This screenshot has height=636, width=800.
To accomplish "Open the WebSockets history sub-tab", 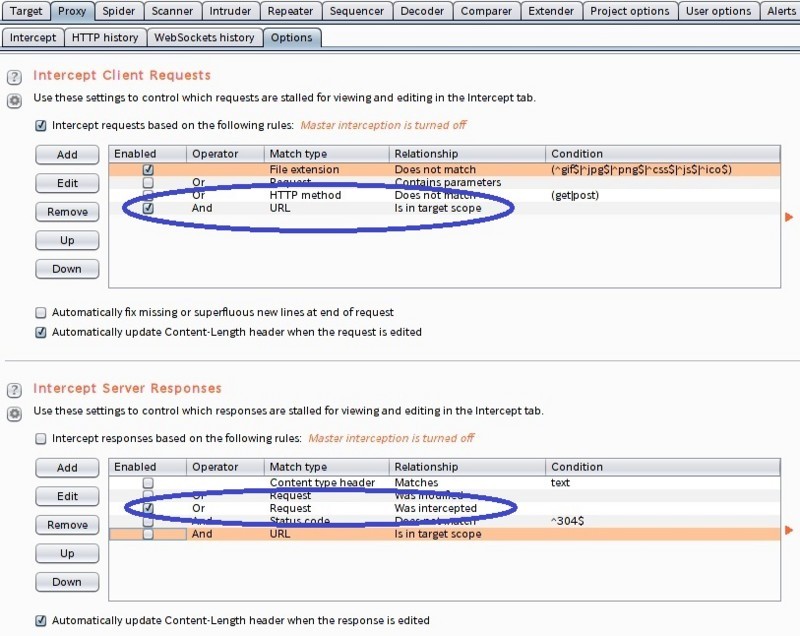I will coord(205,38).
